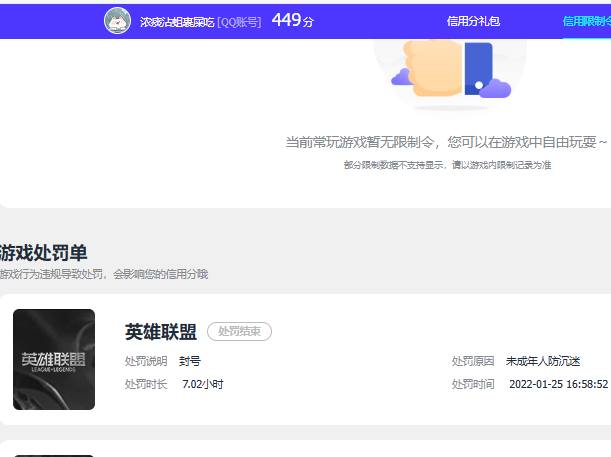611x457 pixels.
Task: Open the 信用分礼包 tab
Action: [x=473, y=21]
